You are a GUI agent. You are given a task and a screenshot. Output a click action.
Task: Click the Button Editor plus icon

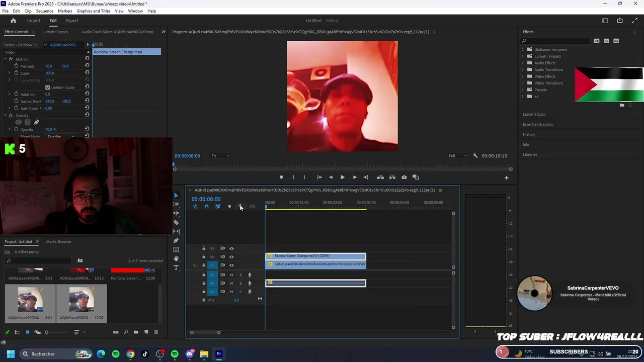(507, 177)
